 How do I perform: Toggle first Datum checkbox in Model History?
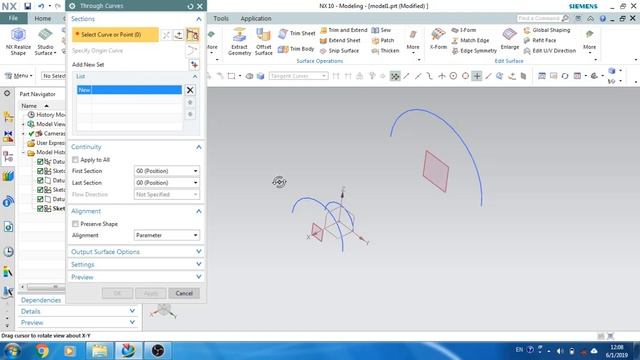(x=40, y=162)
